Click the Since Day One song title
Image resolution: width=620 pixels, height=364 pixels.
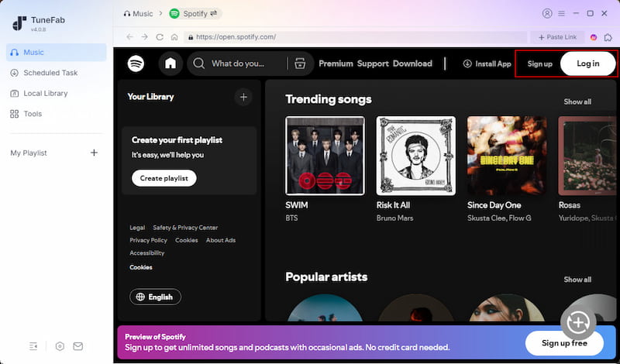(x=494, y=205)
